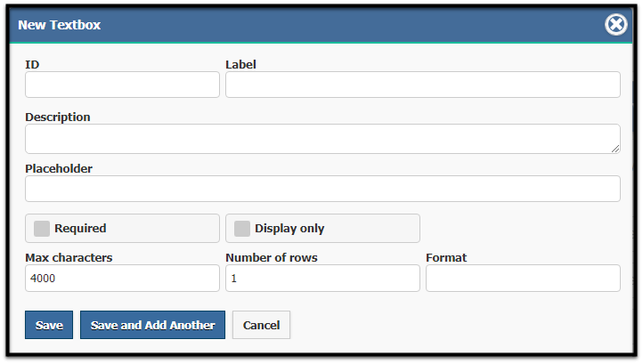This screenshot has width=643, height=364.
Task: Click the empty Format input field
Action: tap(523, 278)
